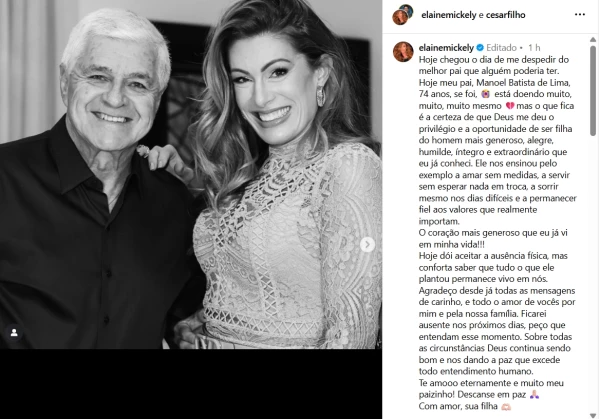Go to next photo with carousel arrow
This screenshot has height=419, width=600.
tap(367, 244)
